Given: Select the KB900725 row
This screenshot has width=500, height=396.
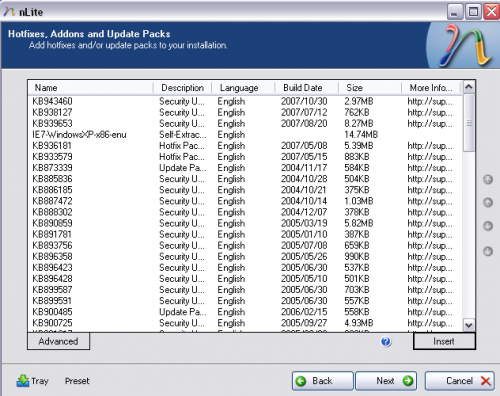Looking at the screenshot, I should click(245, 323).
